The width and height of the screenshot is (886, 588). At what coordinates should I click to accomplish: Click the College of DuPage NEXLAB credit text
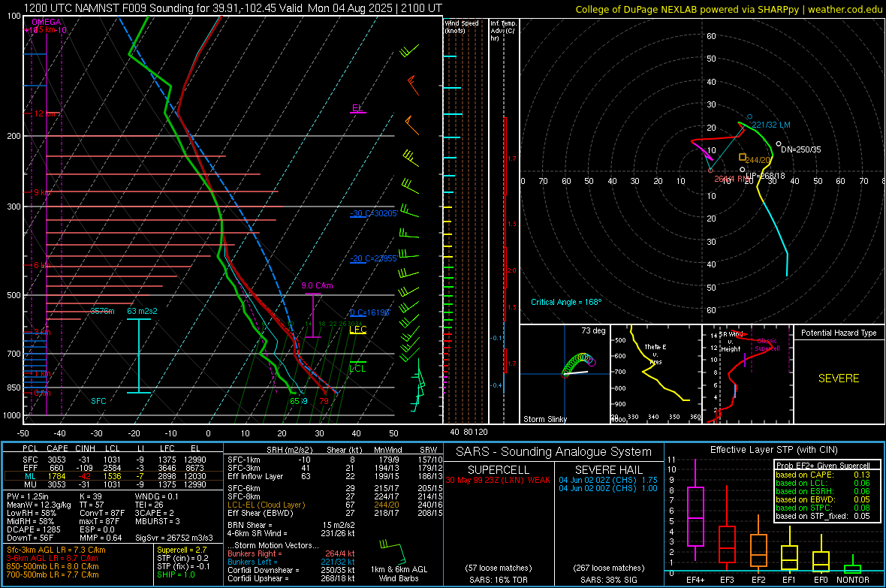coord(728,9)
